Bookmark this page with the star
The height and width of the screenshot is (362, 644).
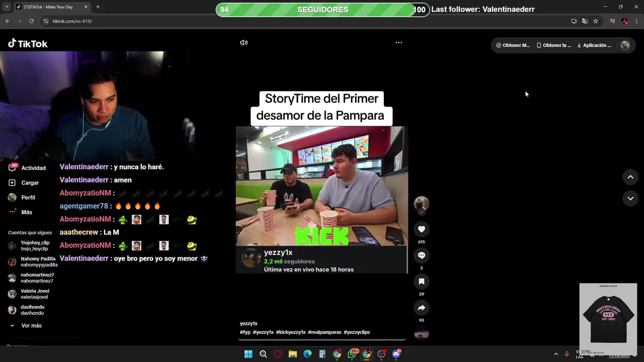pos(596,21)
